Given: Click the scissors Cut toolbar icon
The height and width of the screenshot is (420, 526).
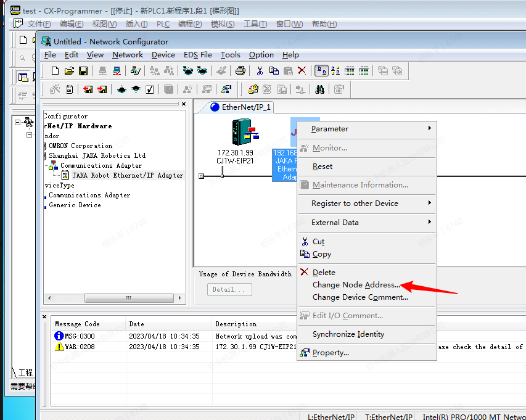Looking at the screenshot, I should (x=260, y=71).
